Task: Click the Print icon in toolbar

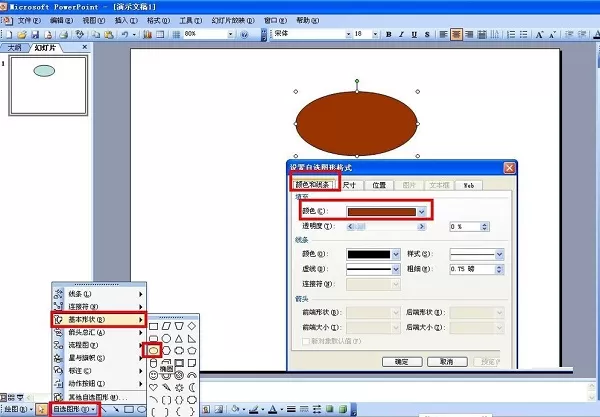Action: (64, 34)
